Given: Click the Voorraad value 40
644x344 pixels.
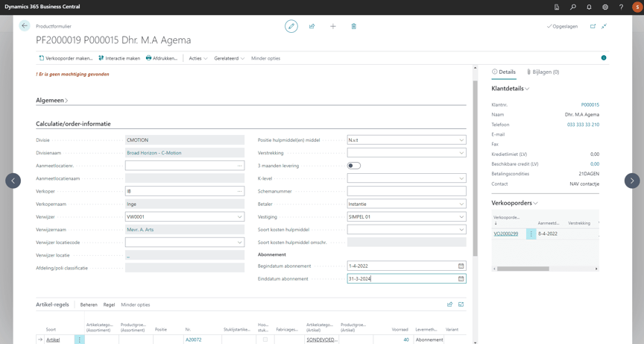Looking at the screenshot, I should coord(405,340).
